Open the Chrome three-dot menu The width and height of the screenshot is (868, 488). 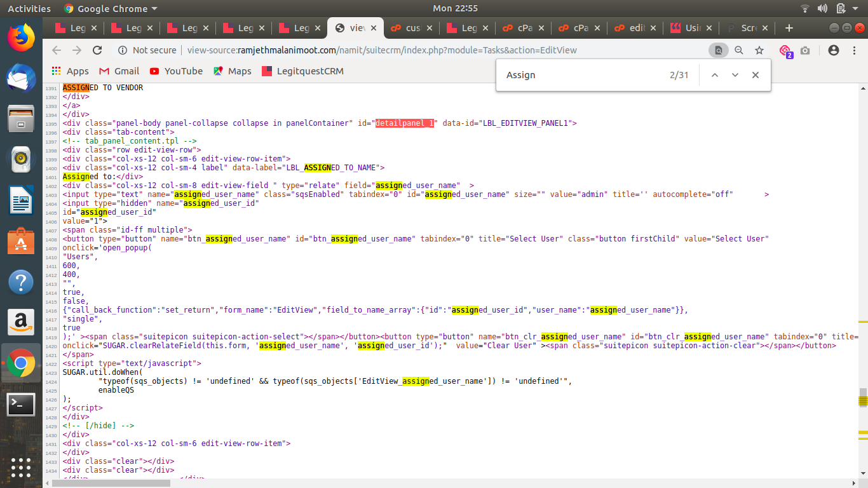click(x=854, y=50)
